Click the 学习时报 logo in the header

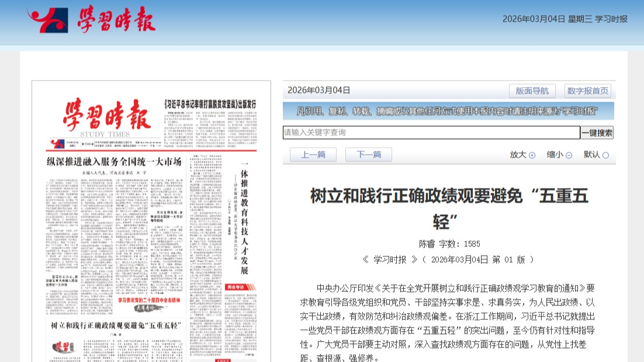point(91,20)
